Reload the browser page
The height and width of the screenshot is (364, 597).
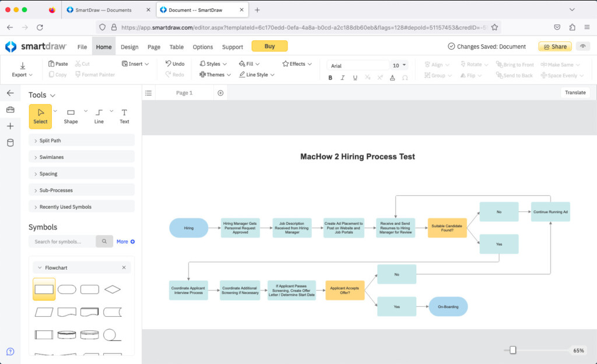click(x=40, y=27)
